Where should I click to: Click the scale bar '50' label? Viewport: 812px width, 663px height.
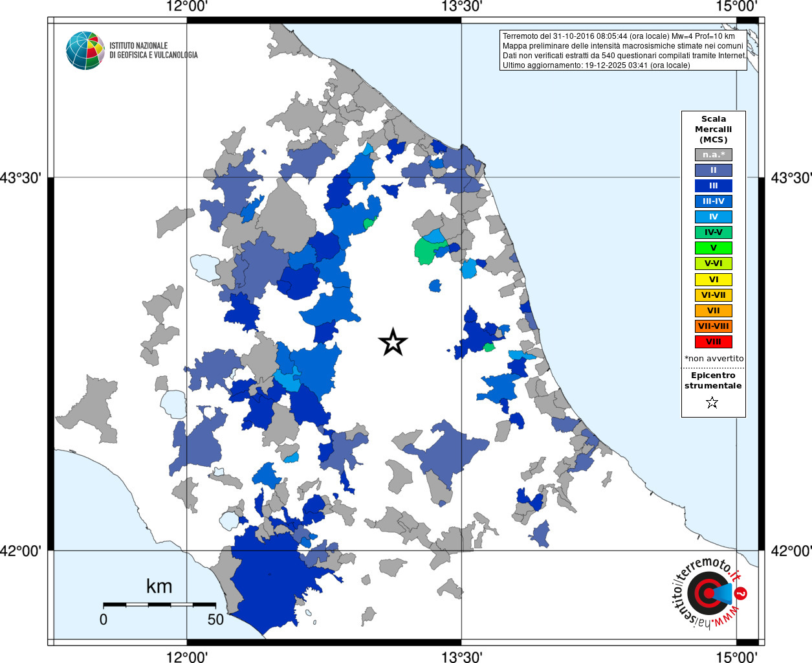click(215, 619)
